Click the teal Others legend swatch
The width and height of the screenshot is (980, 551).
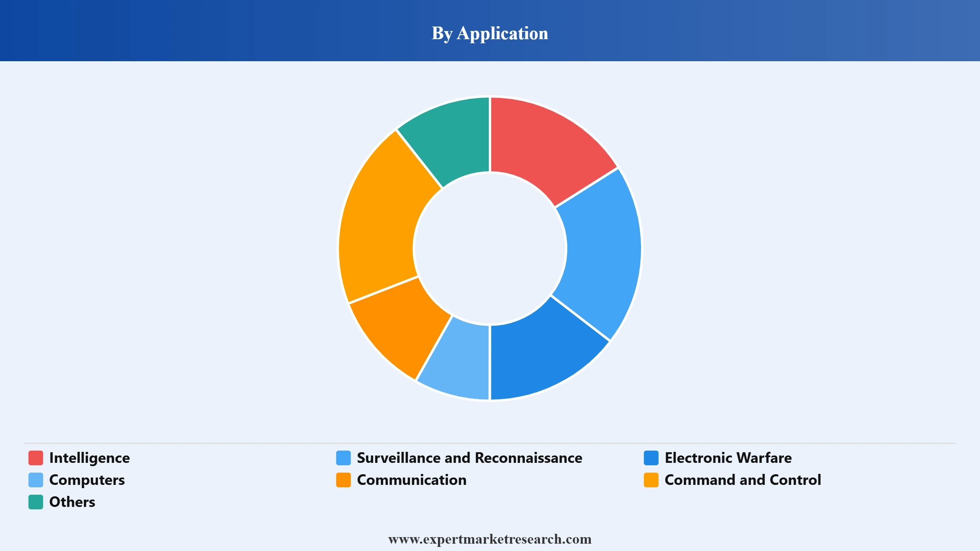point(36,502)
